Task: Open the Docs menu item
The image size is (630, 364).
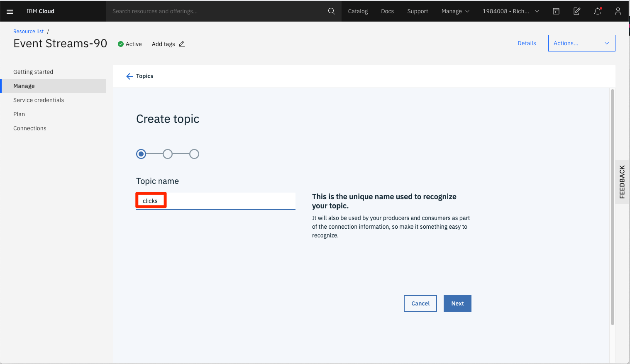Action: (x=387, y=11)
